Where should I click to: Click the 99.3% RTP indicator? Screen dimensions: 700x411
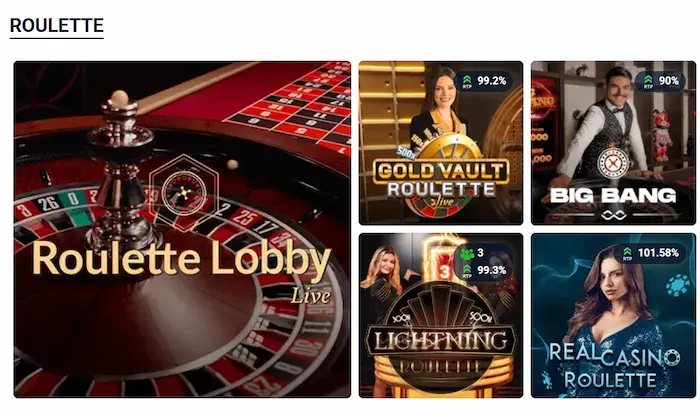tap(484, 270)
